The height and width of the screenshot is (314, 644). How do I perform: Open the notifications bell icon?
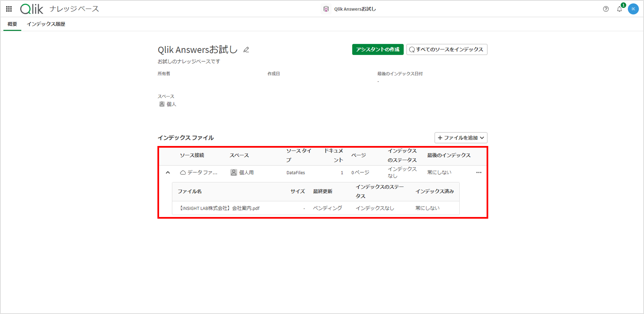619,9
